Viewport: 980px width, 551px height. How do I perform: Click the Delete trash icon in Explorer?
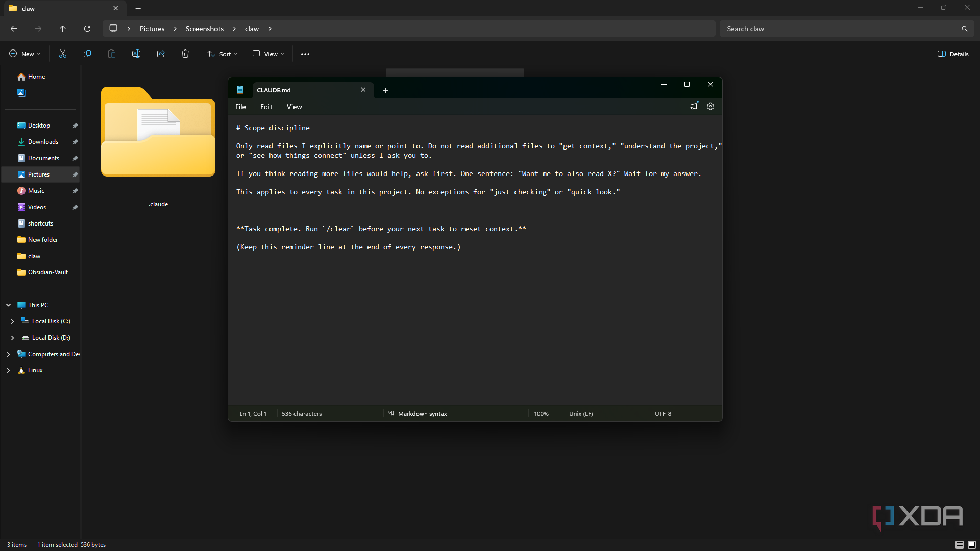click(x=185, y=54)
